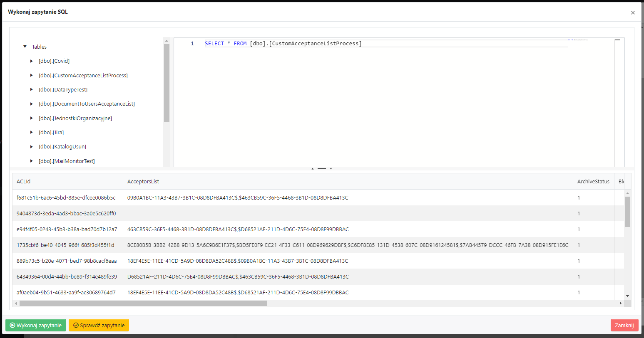Image resolution: width=644 pixels, height=338 pixels.
Task: Click the check-circle icon on the yellow button
Action: click(x=76, y=325)
